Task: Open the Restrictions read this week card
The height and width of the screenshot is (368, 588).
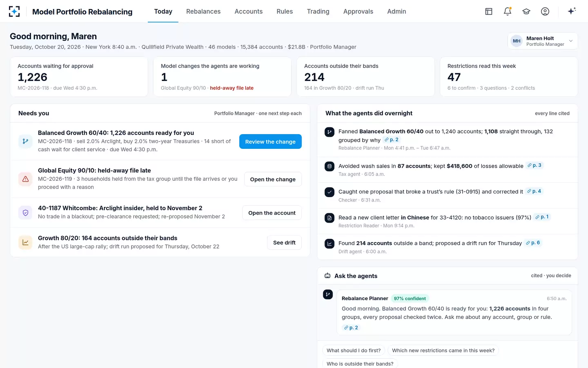Action: pos(509,77)
